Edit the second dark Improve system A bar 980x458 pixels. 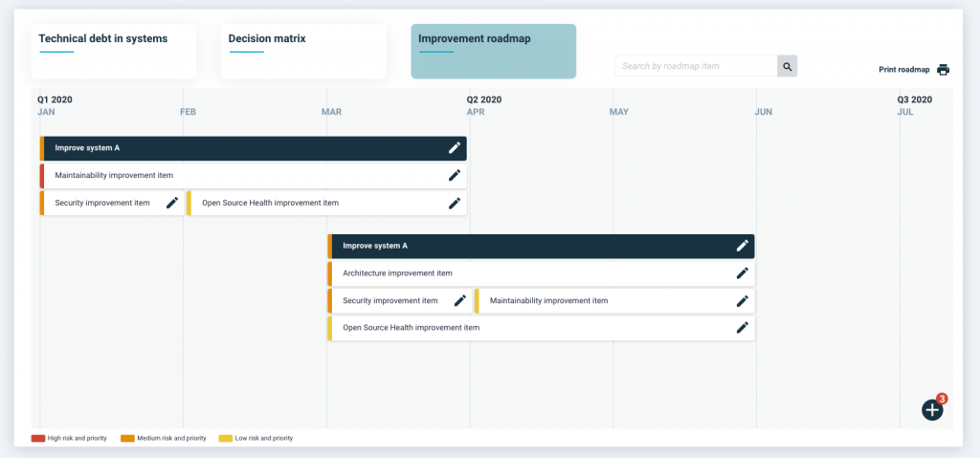pos(742,246)
